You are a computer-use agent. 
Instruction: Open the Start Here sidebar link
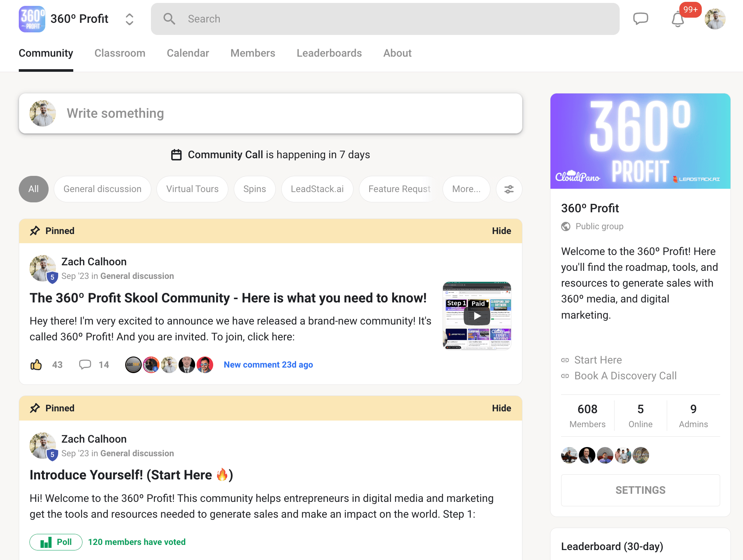pyautogui.click(x=598, y=360)
